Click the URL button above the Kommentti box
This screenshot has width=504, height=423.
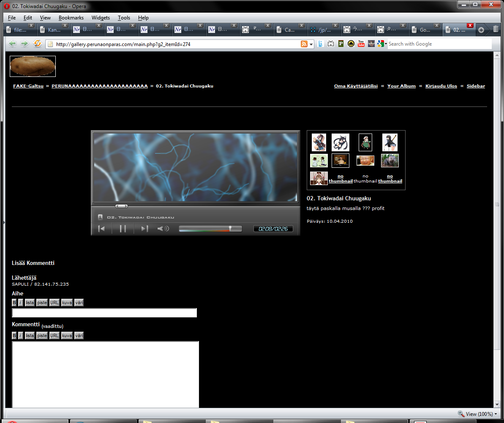point(54,336)
